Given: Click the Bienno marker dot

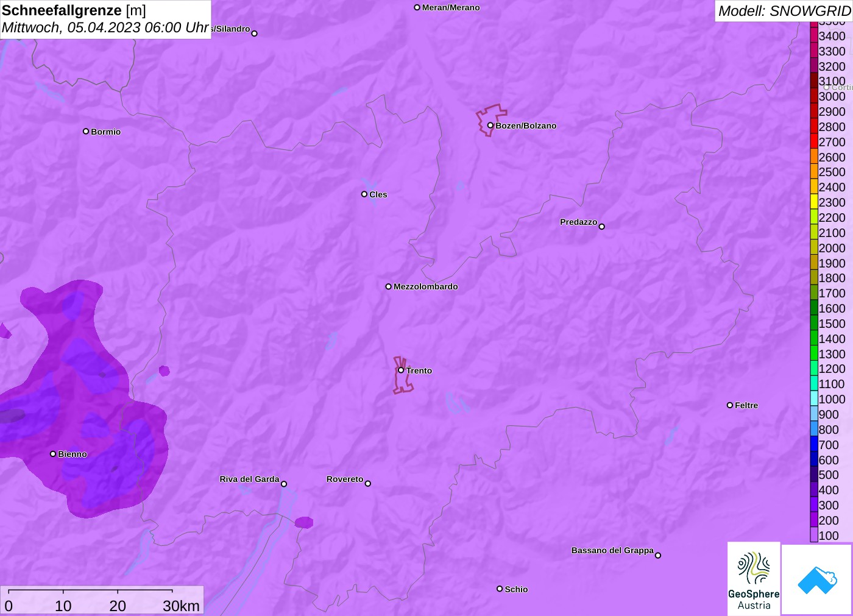Looking at the screenshot, I should point(53,454).
